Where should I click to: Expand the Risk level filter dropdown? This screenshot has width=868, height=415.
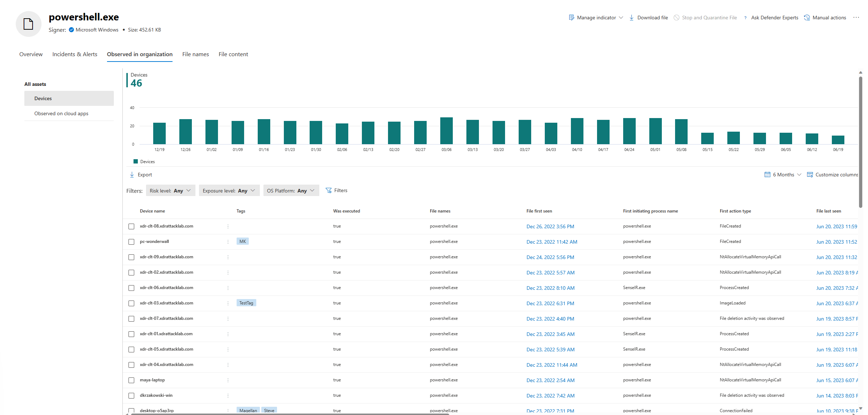click(x=170, y=191)
